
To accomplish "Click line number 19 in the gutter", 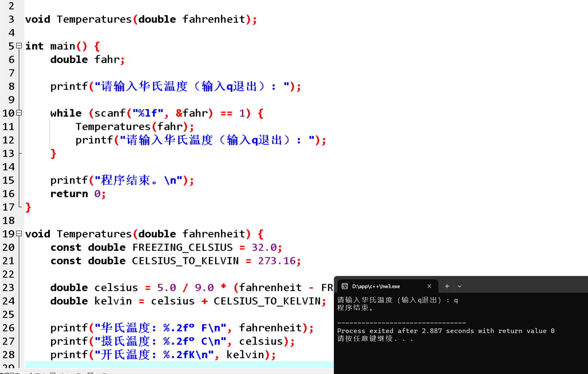I will pos(8,234).
